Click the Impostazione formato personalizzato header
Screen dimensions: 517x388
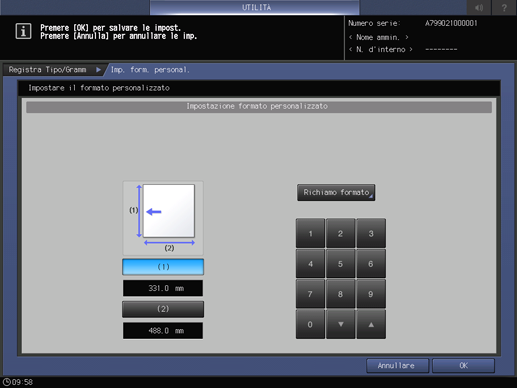click(x=259, y=107)
